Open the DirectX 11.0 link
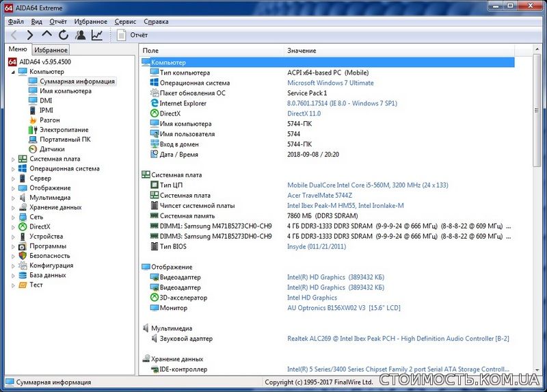The height and width of the screenshot is (392, 547). (x=304, y=114)
